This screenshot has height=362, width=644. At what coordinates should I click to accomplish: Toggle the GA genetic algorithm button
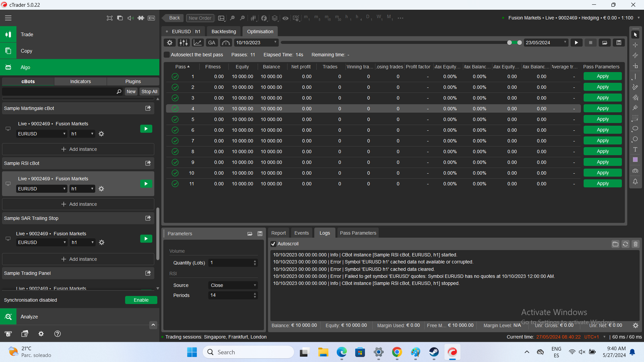pos(212,43)
